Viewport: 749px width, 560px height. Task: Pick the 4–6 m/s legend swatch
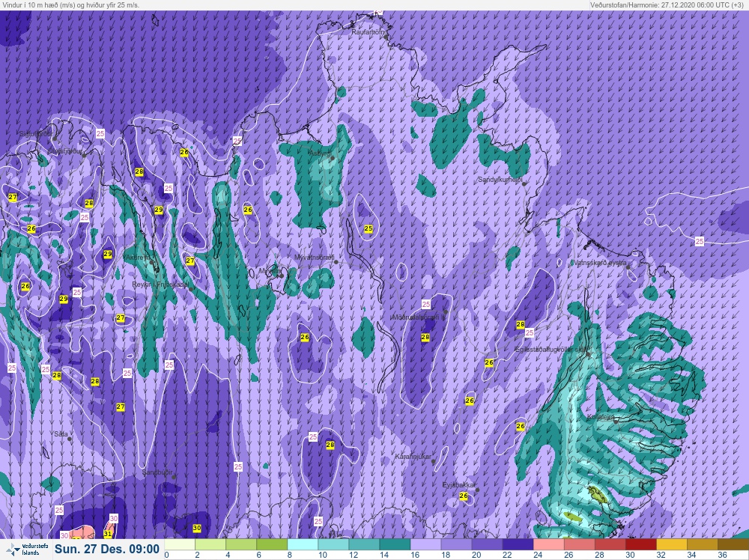(x=240, y=545)
